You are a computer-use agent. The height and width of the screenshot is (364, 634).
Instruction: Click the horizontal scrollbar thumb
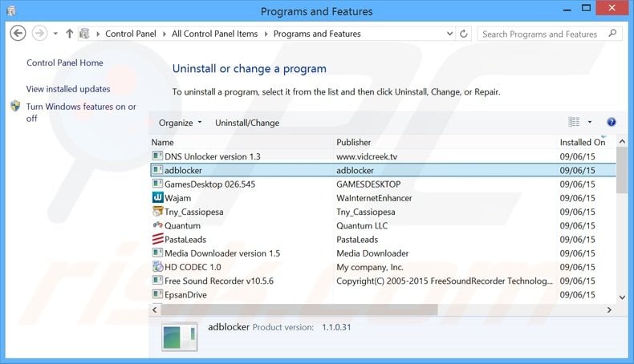pyautogui.click(x=299, y=309)
